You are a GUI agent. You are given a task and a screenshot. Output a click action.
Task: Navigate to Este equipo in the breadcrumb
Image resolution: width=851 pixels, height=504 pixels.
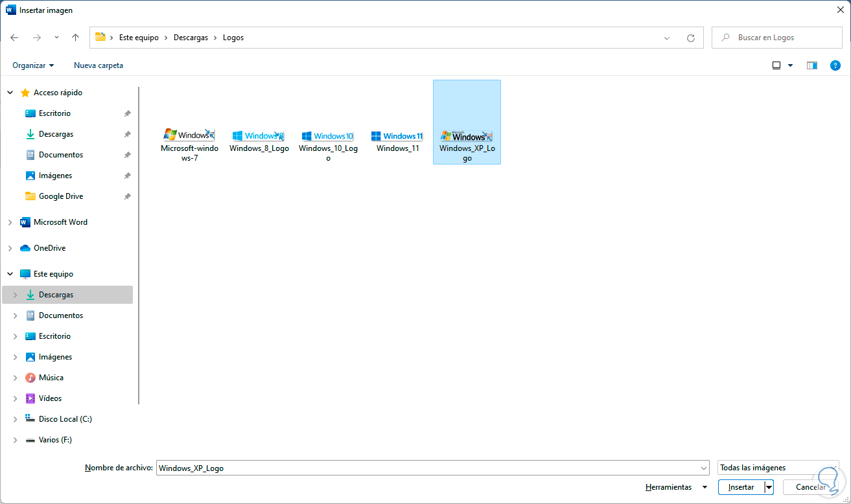(139, 38)
